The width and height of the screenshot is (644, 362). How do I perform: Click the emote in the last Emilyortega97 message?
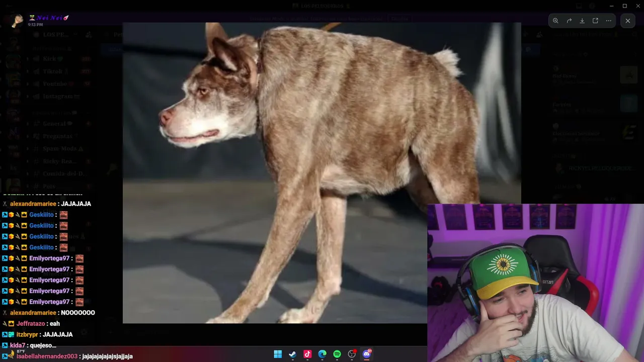(x=79, y=302)
